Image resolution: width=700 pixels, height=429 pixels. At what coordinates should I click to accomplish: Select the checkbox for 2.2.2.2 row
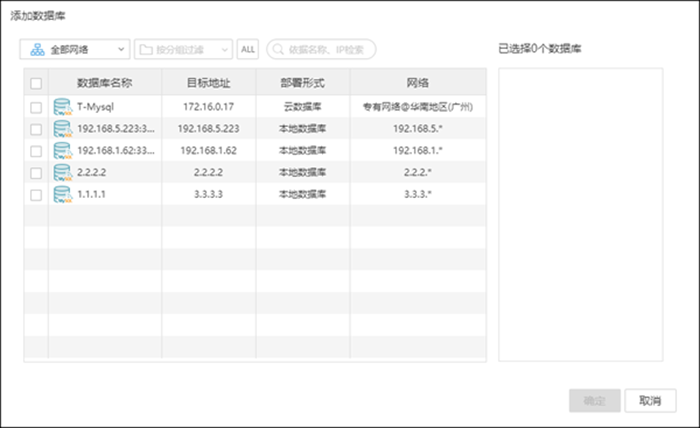click(36, 173)
